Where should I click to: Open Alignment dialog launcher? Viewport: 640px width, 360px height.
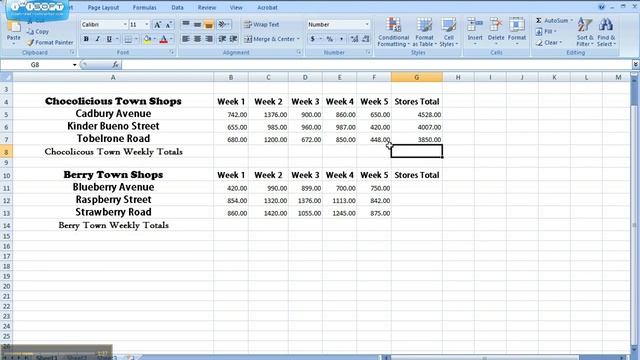pos(299,53)
